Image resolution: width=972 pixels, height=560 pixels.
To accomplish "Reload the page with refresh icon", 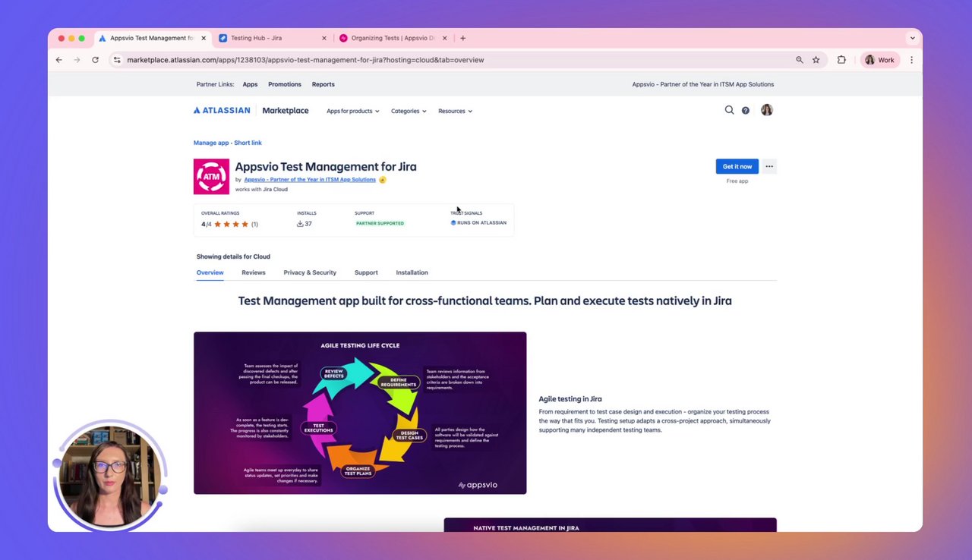I will point(95,60).
